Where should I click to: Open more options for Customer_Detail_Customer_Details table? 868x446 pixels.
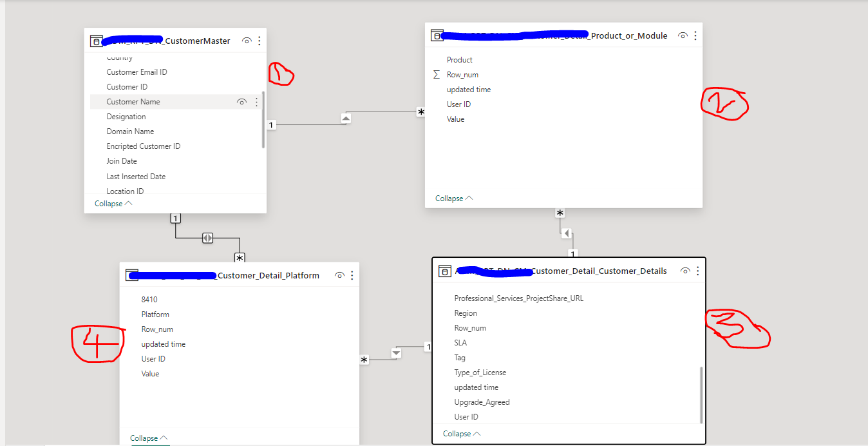[x=698, y=271]
